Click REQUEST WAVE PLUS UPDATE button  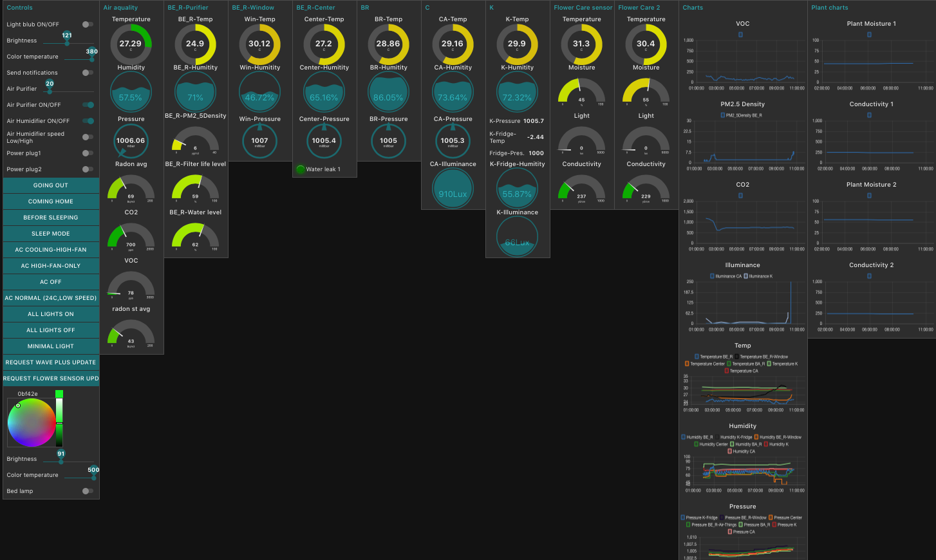[x=51, y=362]
